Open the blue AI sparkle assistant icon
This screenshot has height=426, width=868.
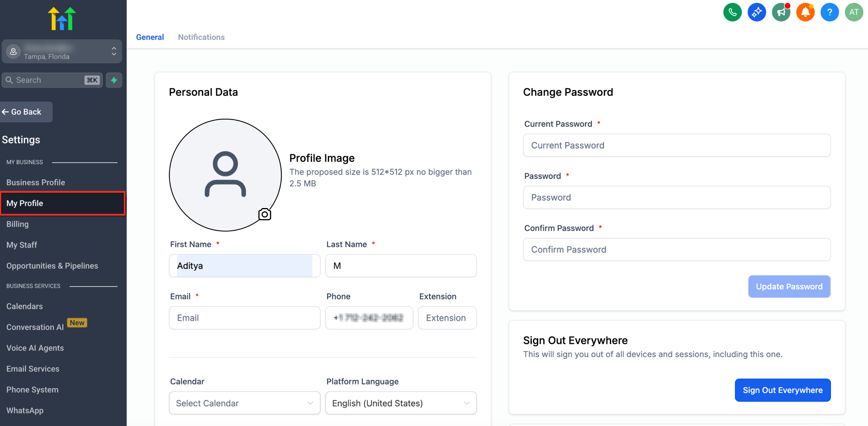[756, 12]
